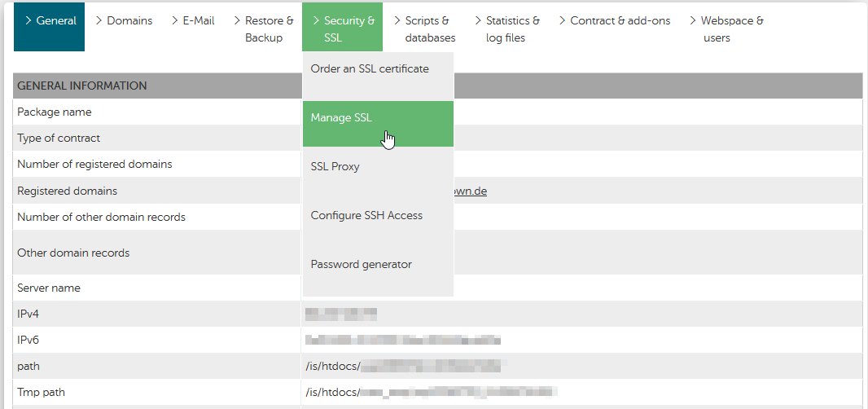Expand the Domains menu

point(124,21)
